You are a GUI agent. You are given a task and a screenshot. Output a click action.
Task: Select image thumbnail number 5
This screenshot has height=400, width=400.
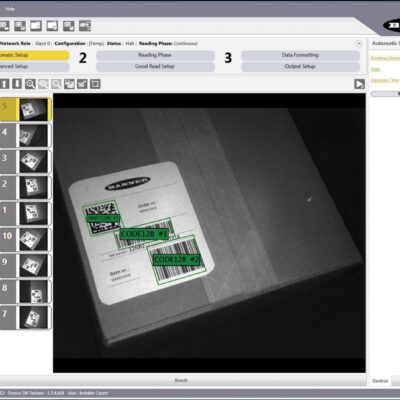[x=26, y=109]
